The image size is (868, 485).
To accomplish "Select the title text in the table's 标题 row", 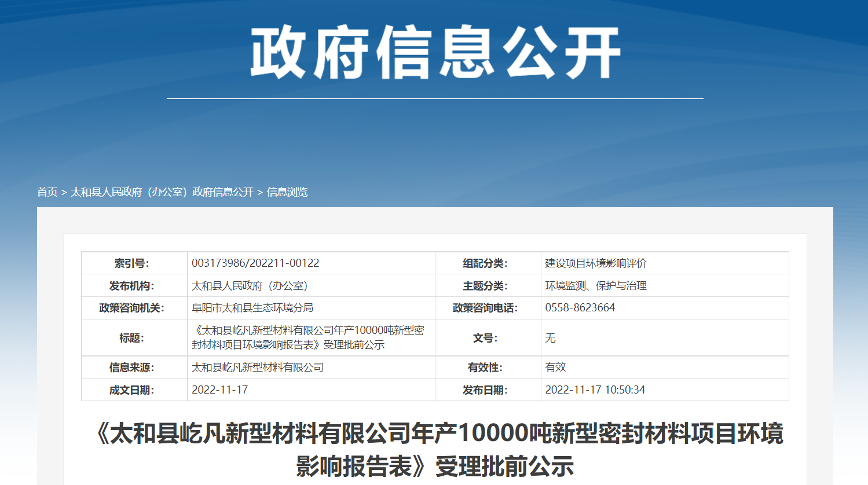I will click(308, 337).
